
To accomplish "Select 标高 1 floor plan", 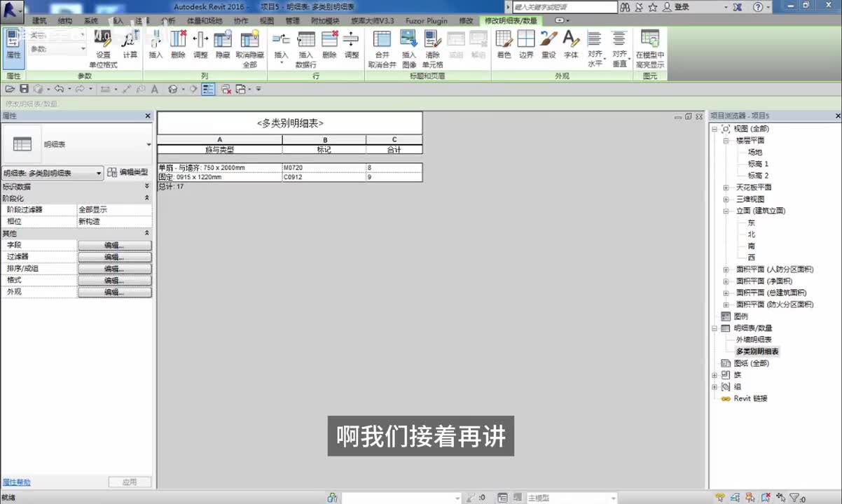I will coord(758,164).
